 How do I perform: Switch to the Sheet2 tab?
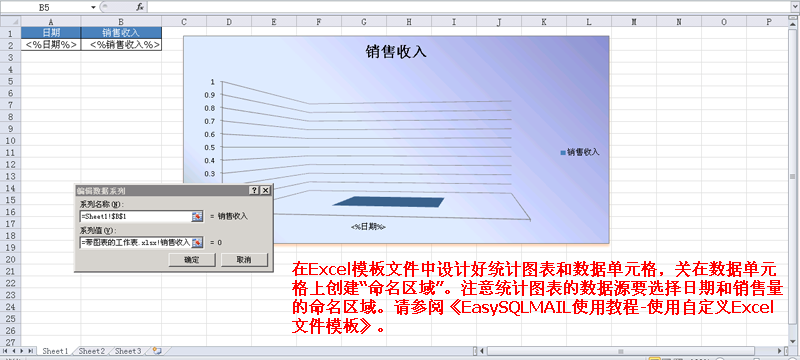pyautogui.click(x=91, y=351)
